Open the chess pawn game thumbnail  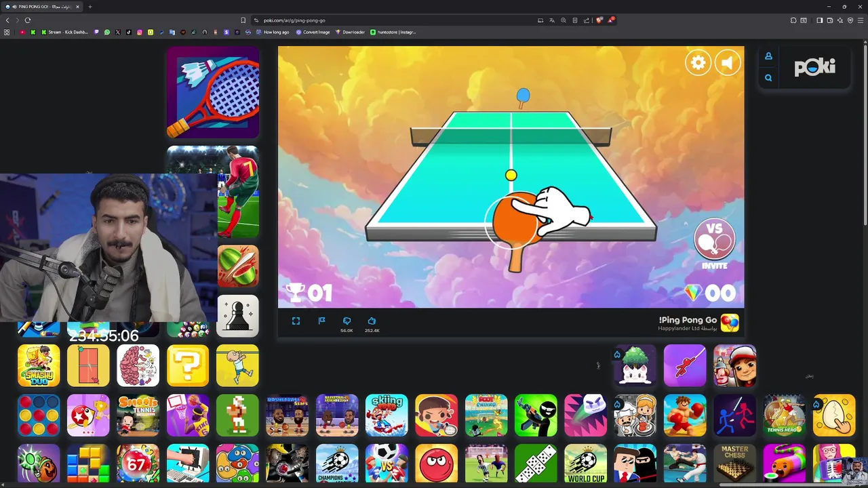[x=237, y=316]
